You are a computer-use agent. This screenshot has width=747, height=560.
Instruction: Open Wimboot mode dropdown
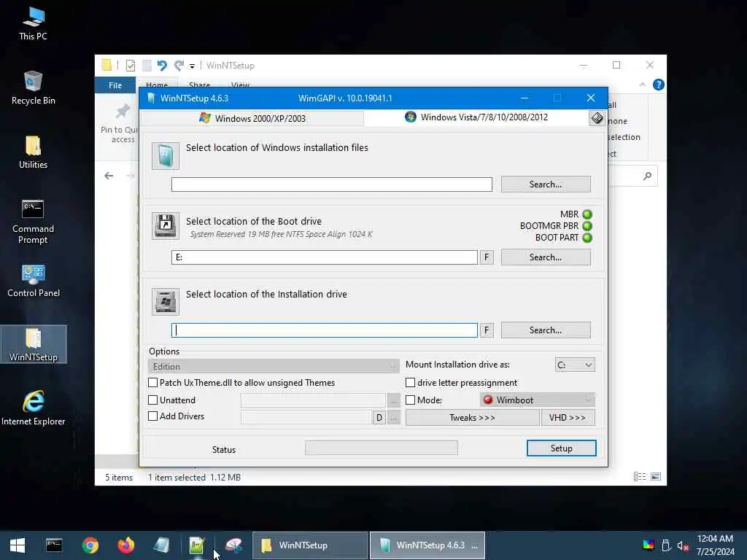point(538,400)
